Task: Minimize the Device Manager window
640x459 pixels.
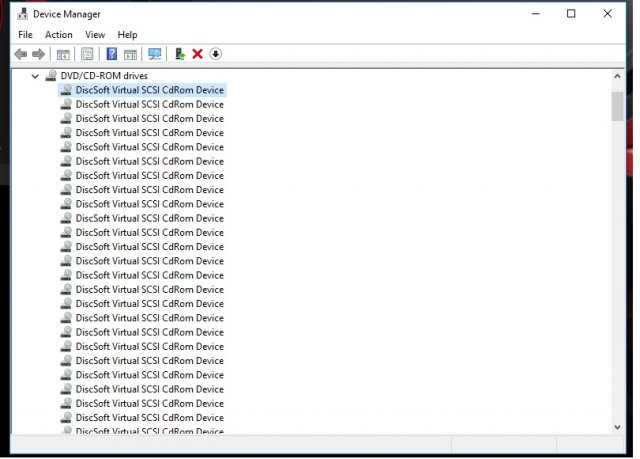Action: (x=536, y=14)
